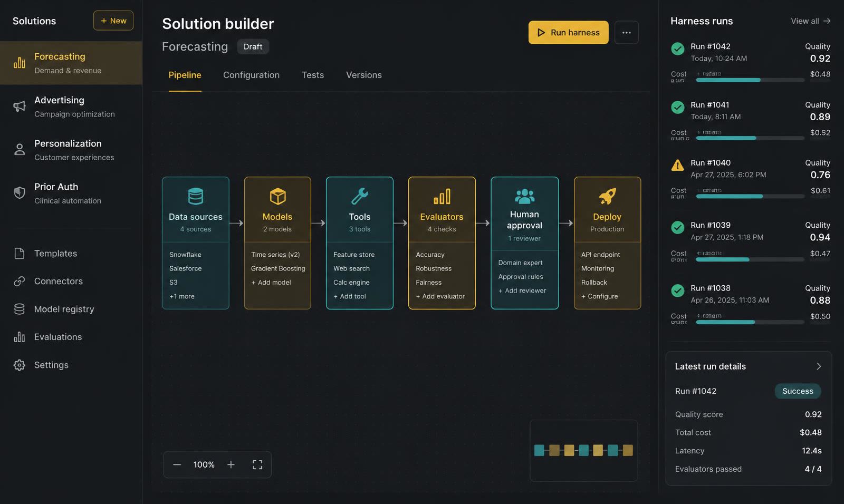Screen dimensions: 844x504
Task: Open Run #1041 in harness runs list
Action: tap(751, 121)
